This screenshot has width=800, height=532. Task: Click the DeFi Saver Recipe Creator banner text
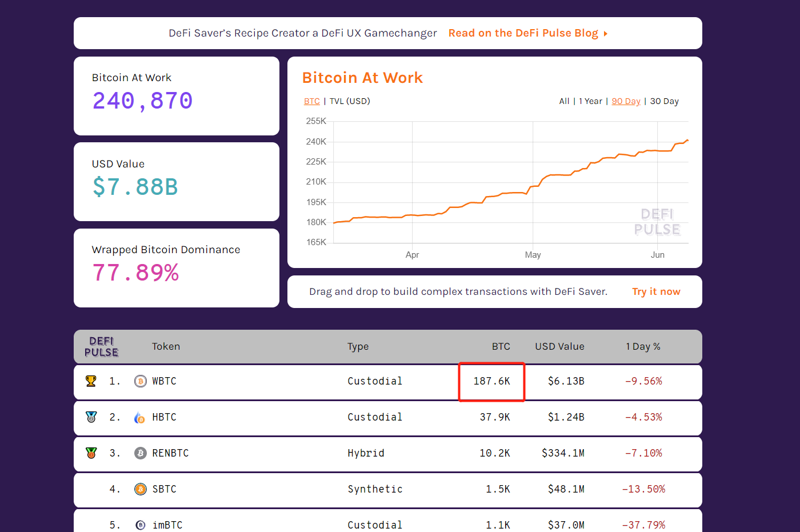tap(303, 33)
